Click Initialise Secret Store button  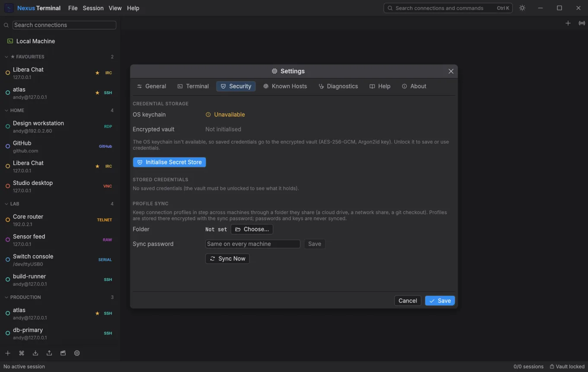pos(169,162)
